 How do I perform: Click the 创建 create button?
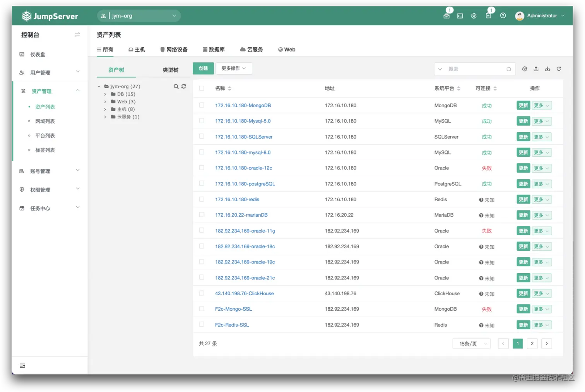pos(204,68)
